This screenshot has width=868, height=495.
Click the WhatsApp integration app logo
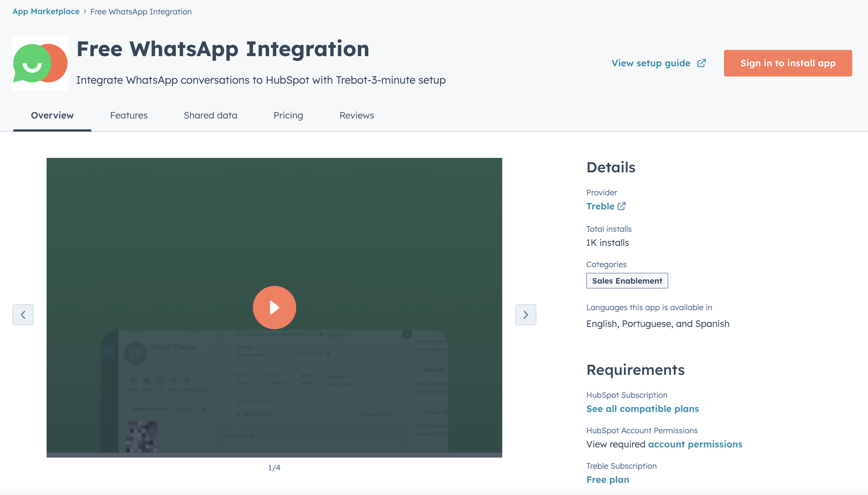pyautogui.click(x=40, y=63)
